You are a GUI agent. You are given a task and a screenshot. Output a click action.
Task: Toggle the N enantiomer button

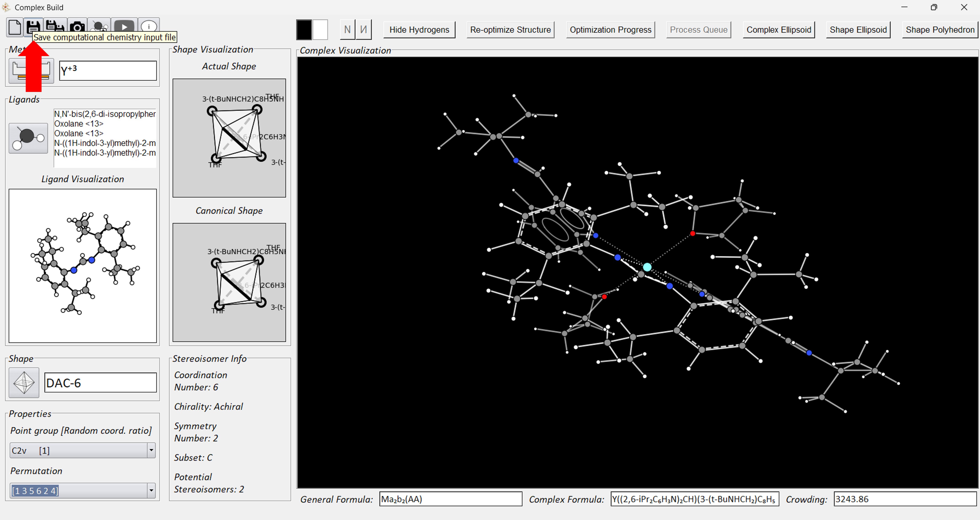(x=347, y=30)
